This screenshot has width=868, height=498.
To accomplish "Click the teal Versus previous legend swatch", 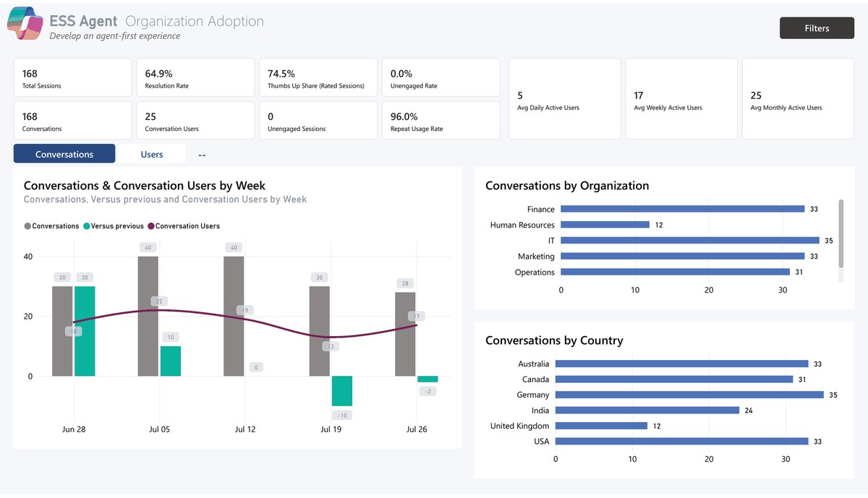I will tap(87, 226).
